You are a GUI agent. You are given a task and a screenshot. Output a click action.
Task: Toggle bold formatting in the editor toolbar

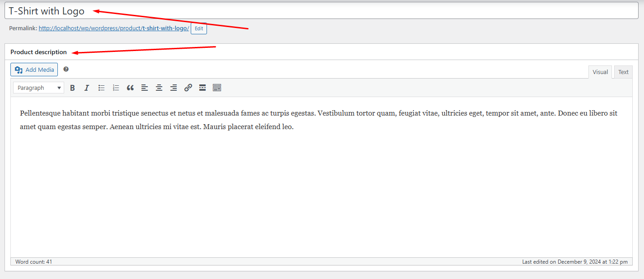pos(72,88)
